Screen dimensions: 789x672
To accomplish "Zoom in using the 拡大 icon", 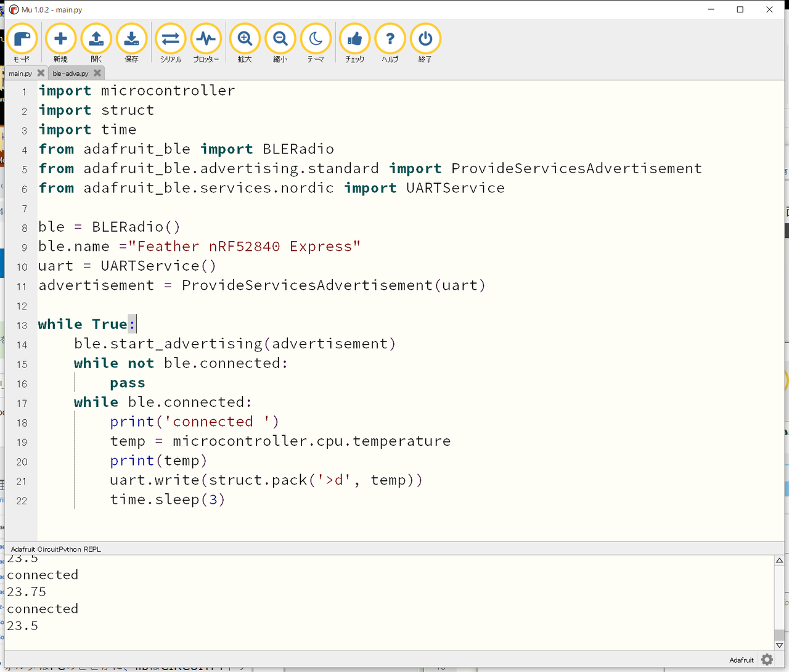I will coord(245,38).
